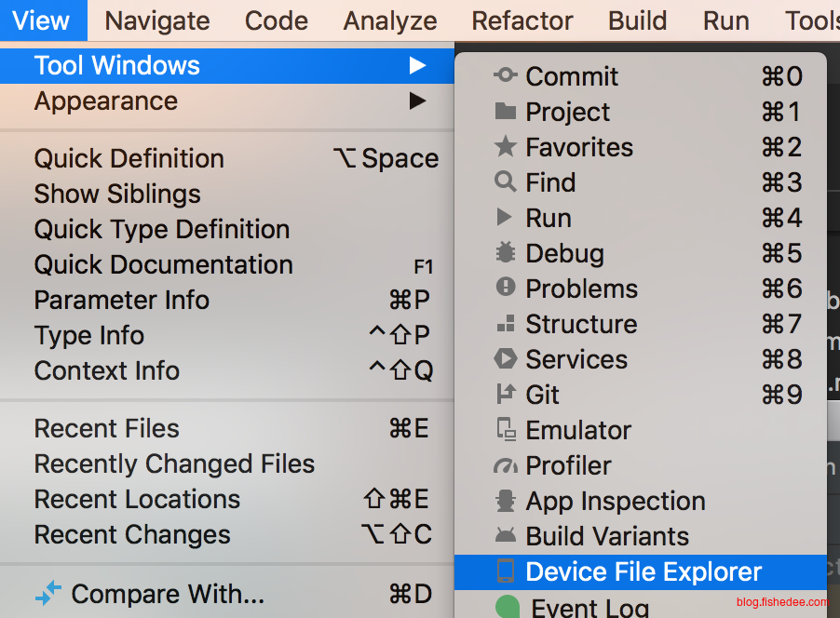Click the Compare With arrows icon
Screen dimensions: 840x618
[47, 593]
